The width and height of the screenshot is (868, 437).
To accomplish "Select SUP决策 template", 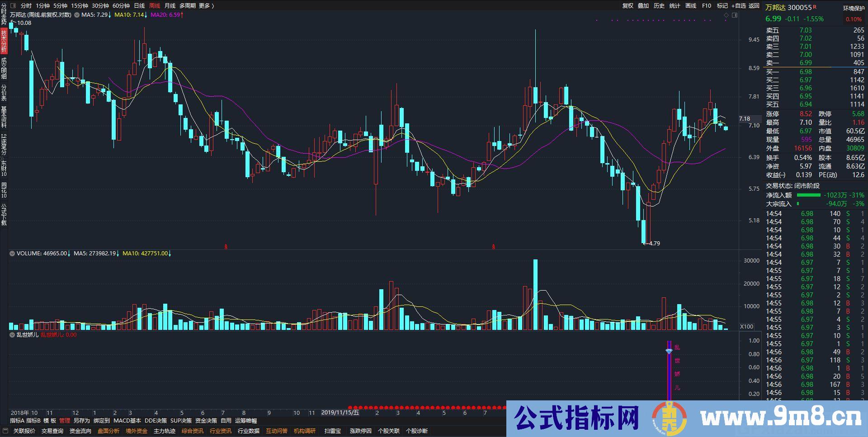I will (181, 421).
